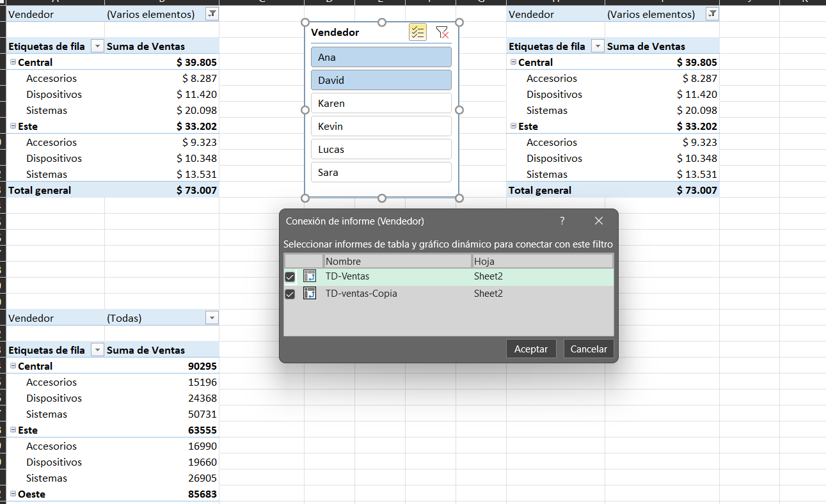Open top-left Vendedor filter funnel button
The height and width of the screenshot is (504, 826).
(x=212, y=14)
